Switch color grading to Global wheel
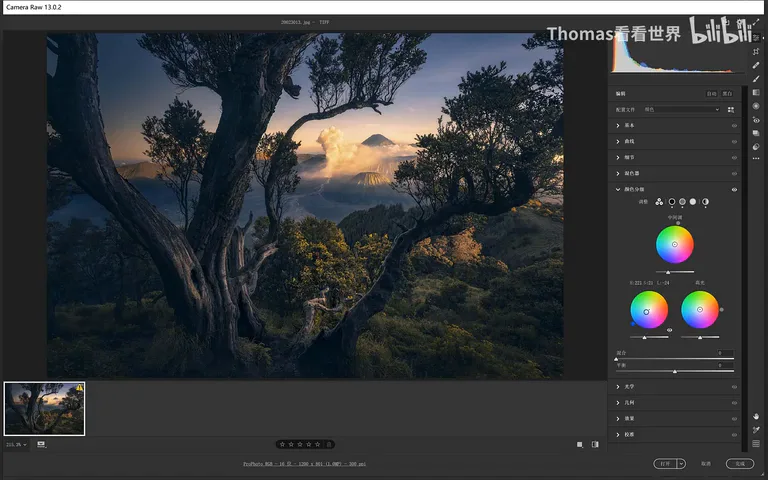The image size is (768, 480). (705, 202)
